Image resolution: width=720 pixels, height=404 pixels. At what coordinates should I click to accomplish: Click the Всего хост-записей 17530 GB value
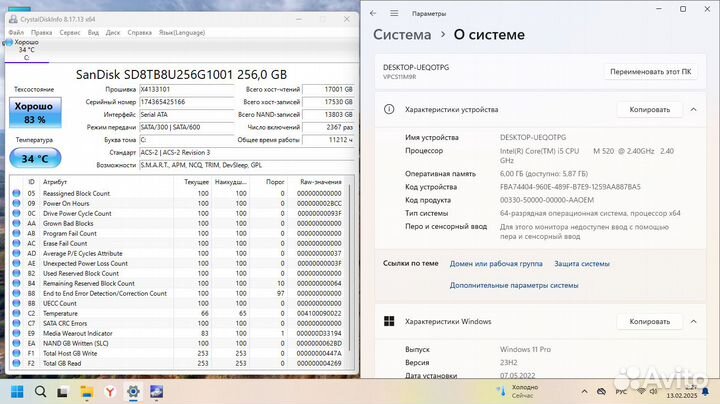point(328,102)
